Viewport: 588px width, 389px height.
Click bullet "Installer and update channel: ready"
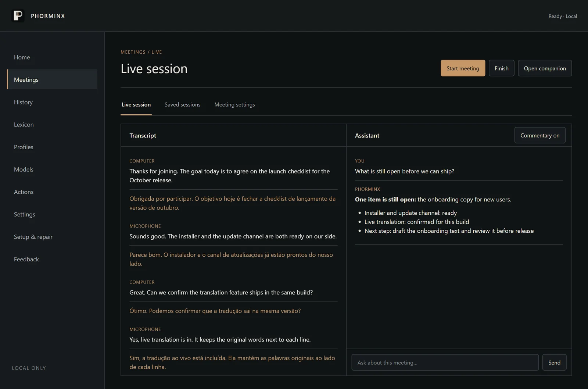point(410,213)
